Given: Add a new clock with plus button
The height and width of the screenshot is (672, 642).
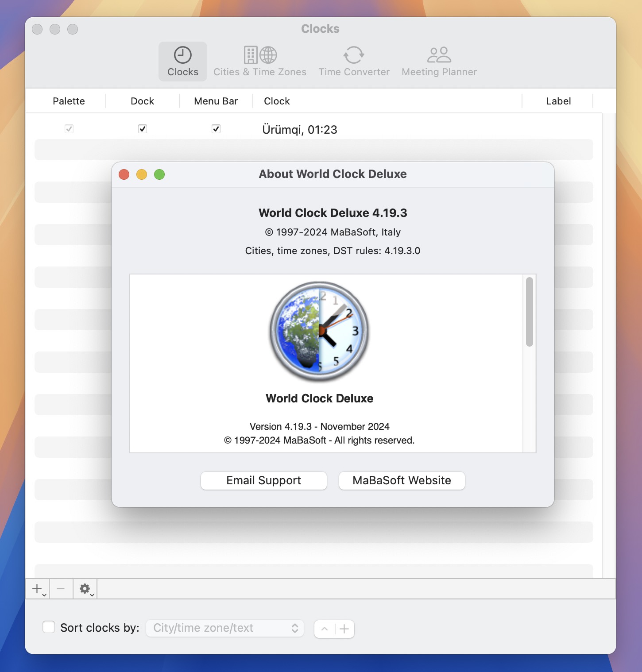Looking at the screenshot, I should [38, 589].
